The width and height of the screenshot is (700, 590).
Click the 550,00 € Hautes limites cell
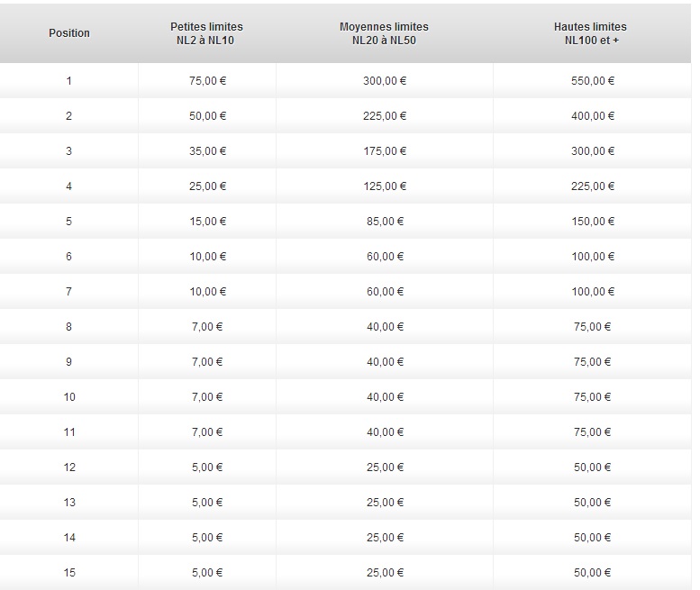coord(593,81)
